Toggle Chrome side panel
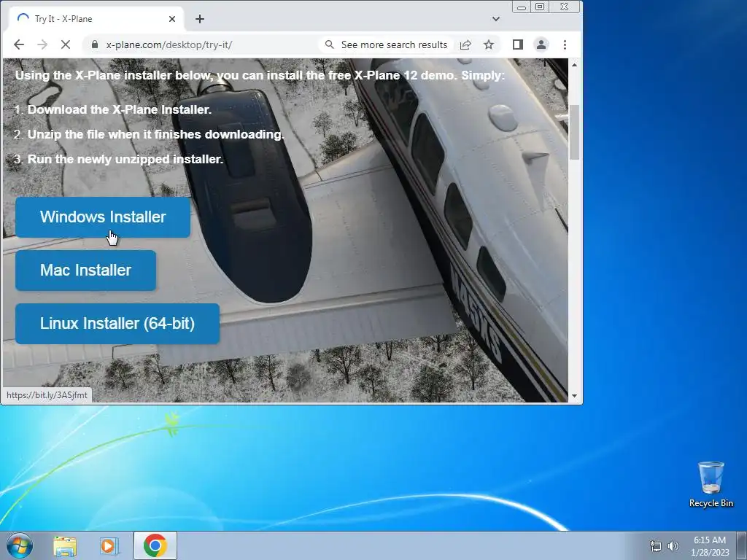The image size is (747, 560). (x=518, y=44)
